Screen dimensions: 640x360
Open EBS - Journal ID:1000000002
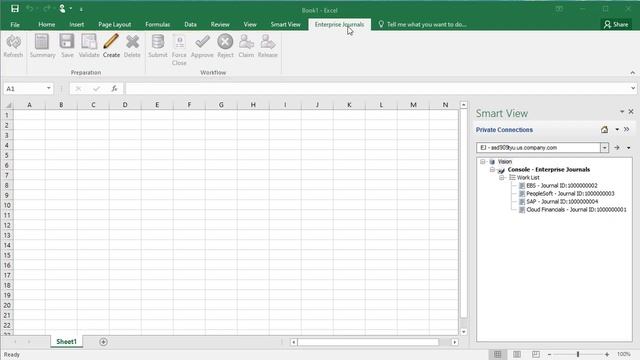point(562,185)
